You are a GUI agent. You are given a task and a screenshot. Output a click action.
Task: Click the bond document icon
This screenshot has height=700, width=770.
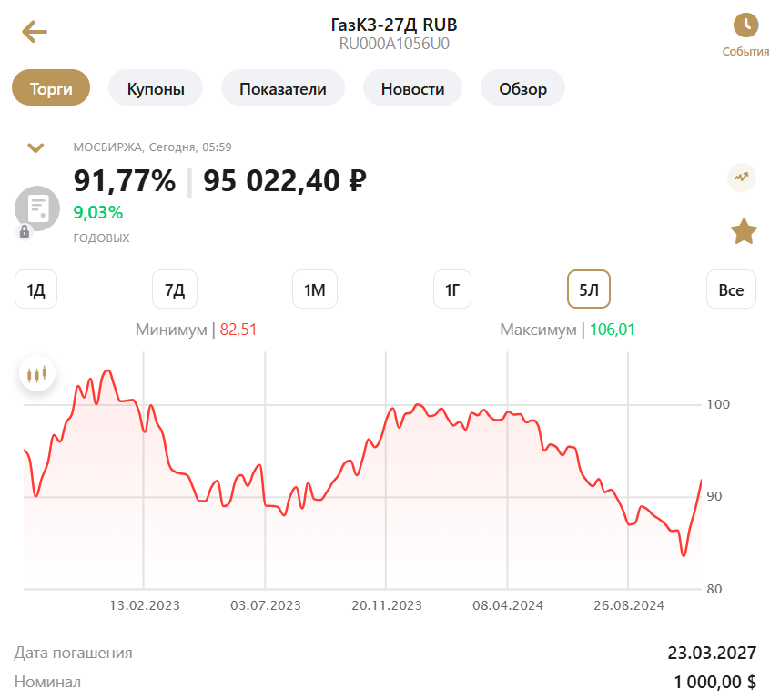37,208
